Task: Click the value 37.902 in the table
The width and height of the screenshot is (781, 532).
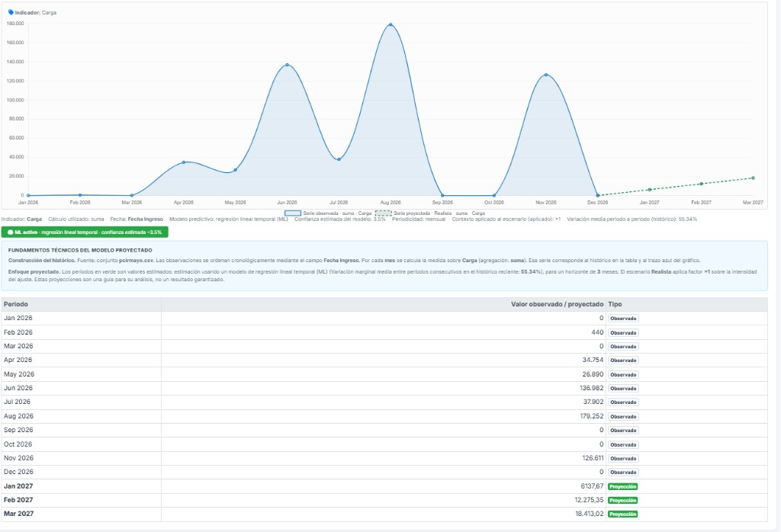Action: [x=593, y=402]
